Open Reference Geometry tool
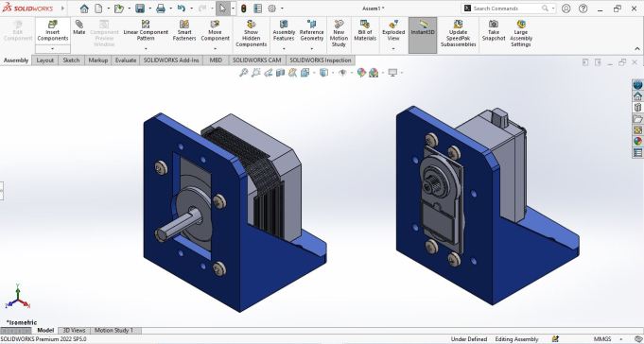Screen dimensions: 644x344 click(312, 30)
